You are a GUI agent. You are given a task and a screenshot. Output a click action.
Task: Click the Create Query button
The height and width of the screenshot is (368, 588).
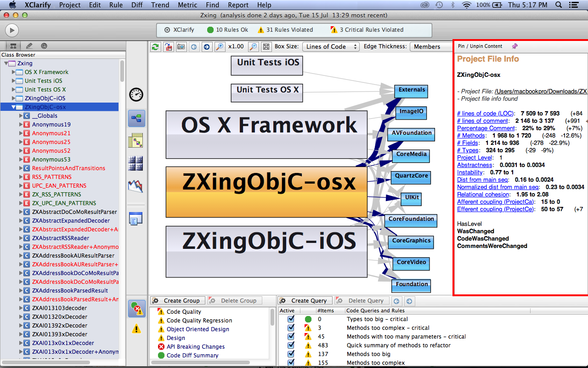tap(305, 300)
